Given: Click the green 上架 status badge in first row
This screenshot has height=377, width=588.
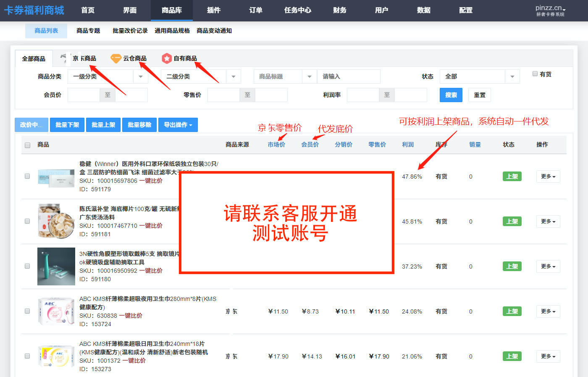Looking at the screenshot, I should [512, 177].
